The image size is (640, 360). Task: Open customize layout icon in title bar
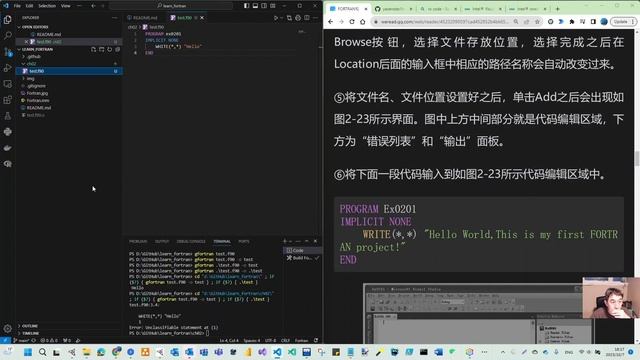[x=273, y=6]
